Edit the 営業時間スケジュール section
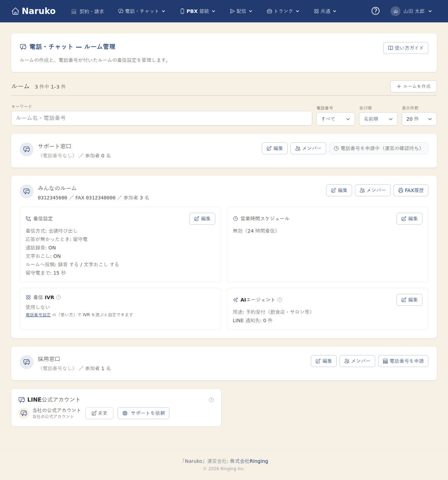Screen dimensions: 448x480 pyautogui.click(x=409, y=219)
